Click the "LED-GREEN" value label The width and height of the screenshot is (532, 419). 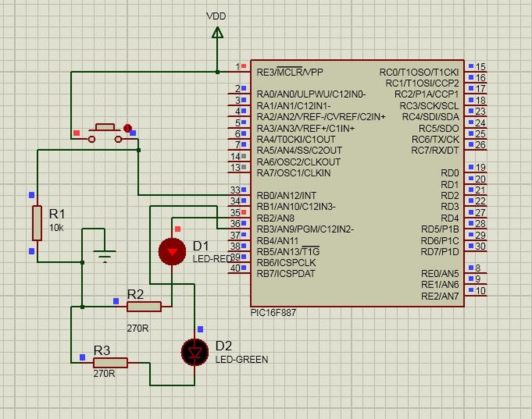coord(241,359)
